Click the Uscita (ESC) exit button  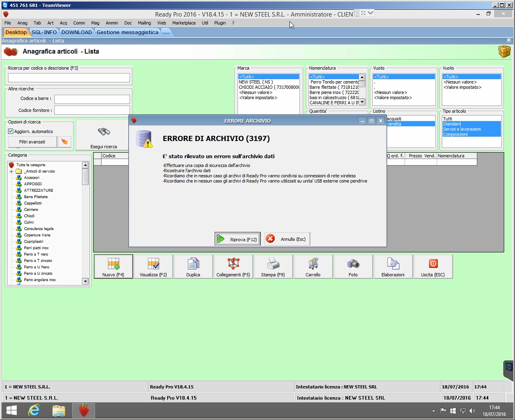433,266
